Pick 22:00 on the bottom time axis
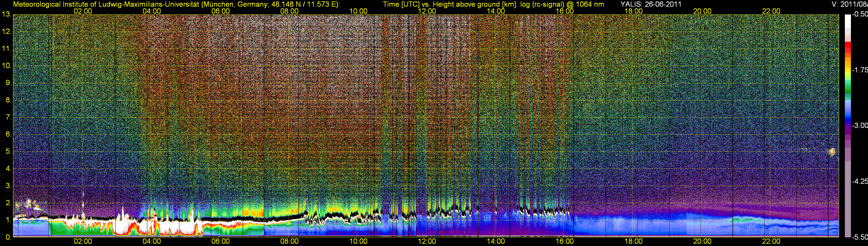The width and height of the screenshot is (868, 246). click(771, 241)
